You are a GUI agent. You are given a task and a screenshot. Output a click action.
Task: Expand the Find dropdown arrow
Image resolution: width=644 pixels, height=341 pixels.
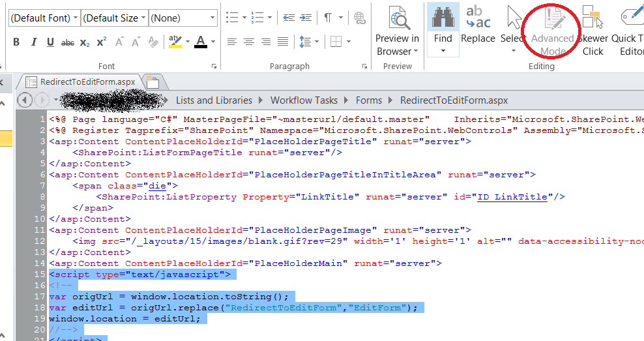pyautogui.click(x=443, y=51)
